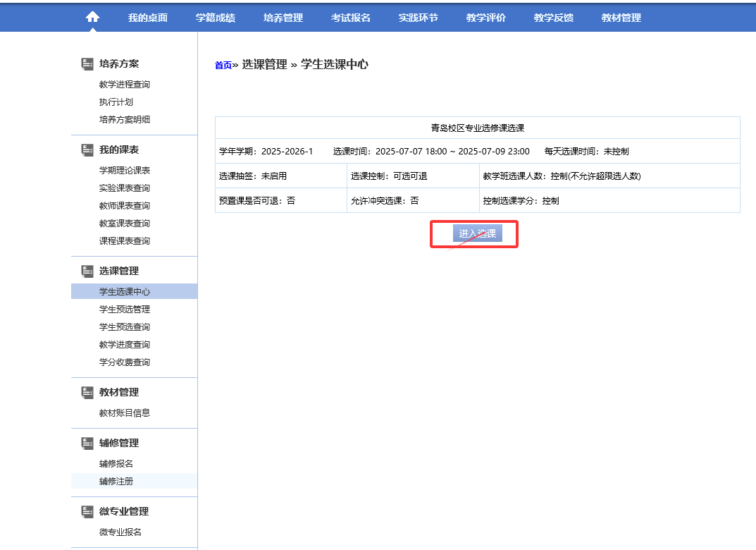
Task: Click the 培养方案 section icon
Action: pos(87,63)
